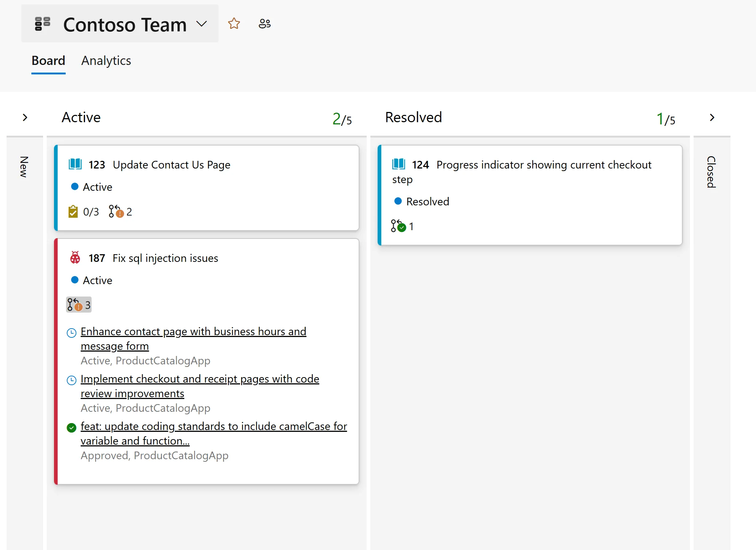Collapse pull request list on item 187
The height and width of the screenshot is (550, 756).
79,305
